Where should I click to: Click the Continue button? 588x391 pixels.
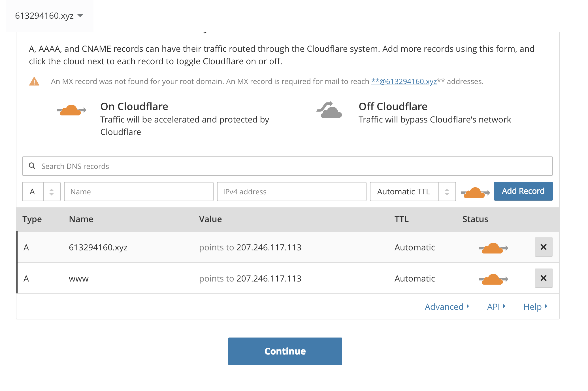285,351
